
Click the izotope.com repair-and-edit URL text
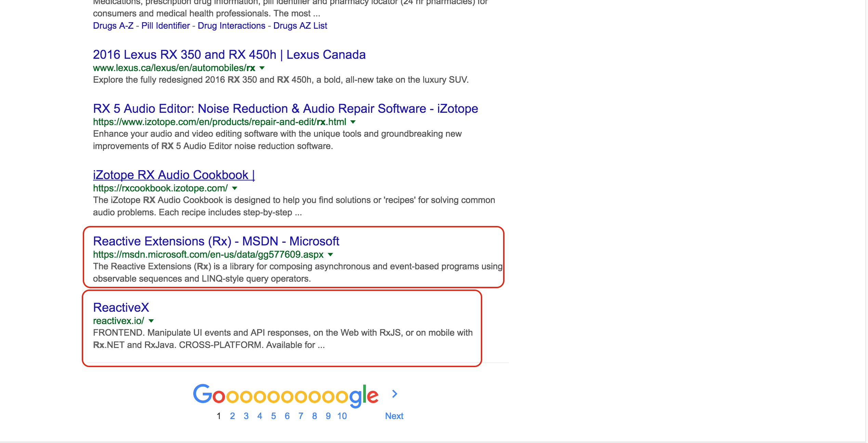[220, 122]
